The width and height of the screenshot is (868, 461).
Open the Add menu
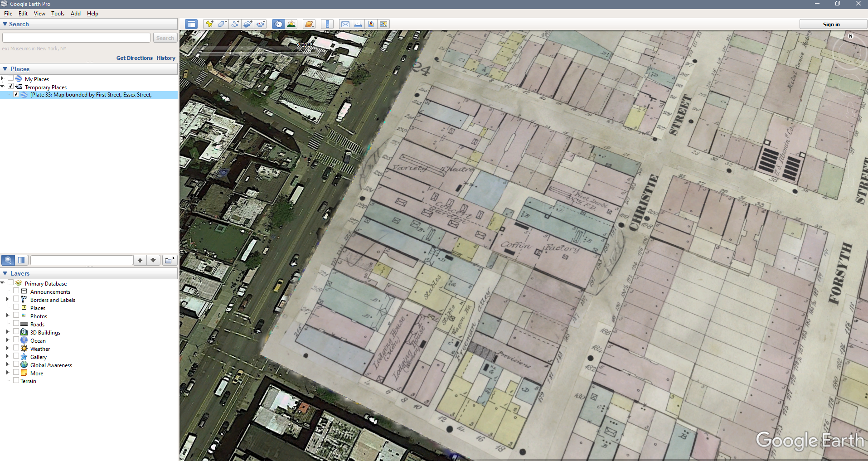click(75, 14)
